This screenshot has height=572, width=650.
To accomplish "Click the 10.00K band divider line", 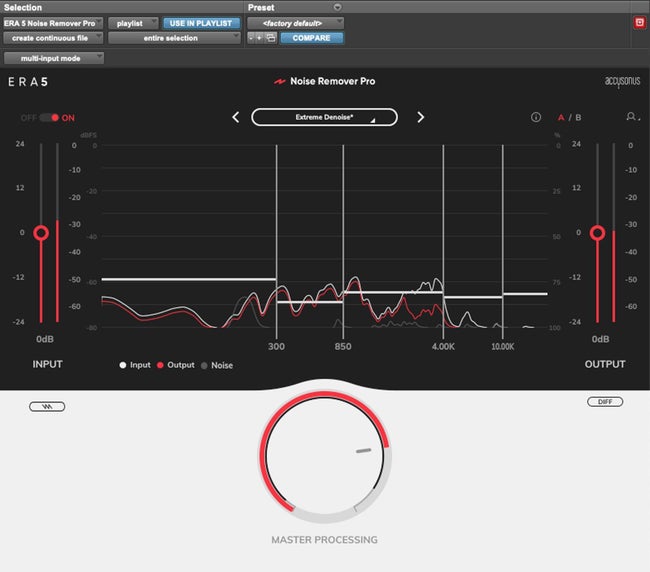I will [503, 242].
